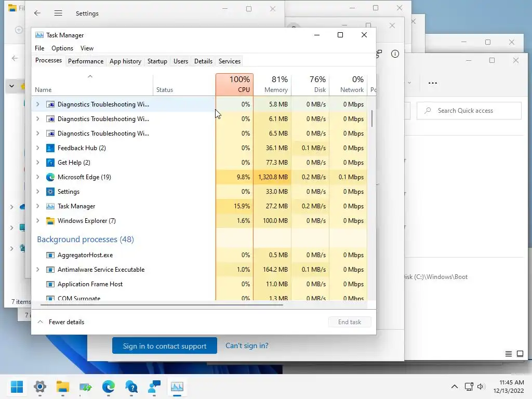Open Get Help from the taskbar
532x399 pixels.
click(x=131, y=387)
